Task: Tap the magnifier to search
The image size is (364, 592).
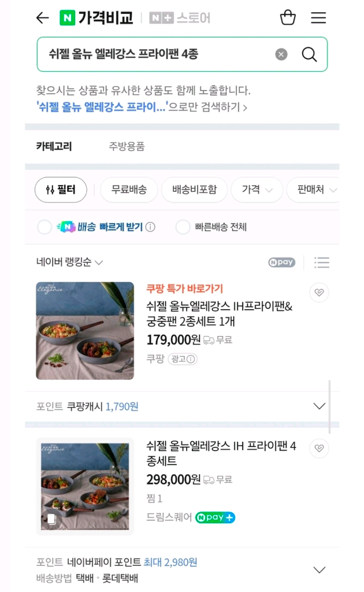Action: (x=309, y=54)
